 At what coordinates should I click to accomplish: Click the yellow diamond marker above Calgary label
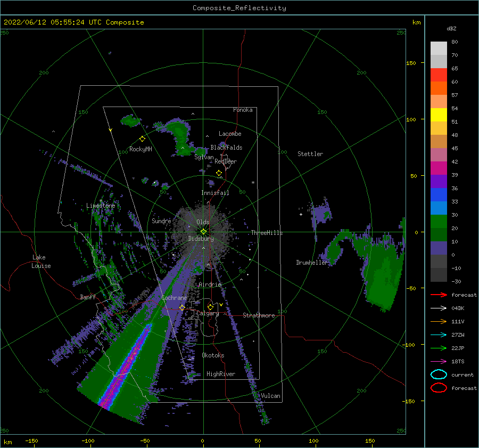[x=210, y=307]
